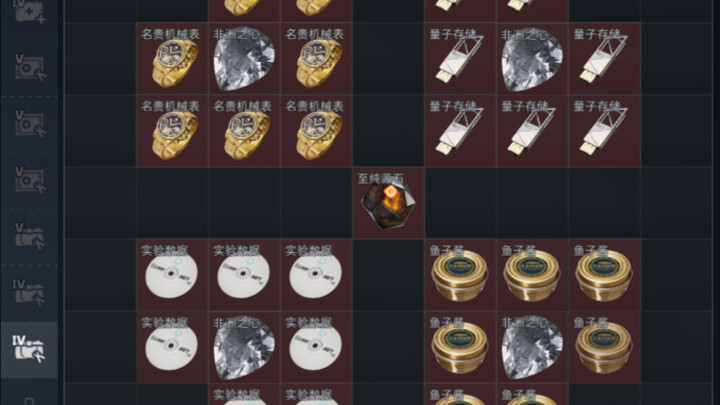
Task: Select 名贵机械表 watch directly below 非洲之心 diamond
Action: pos(244,131)
